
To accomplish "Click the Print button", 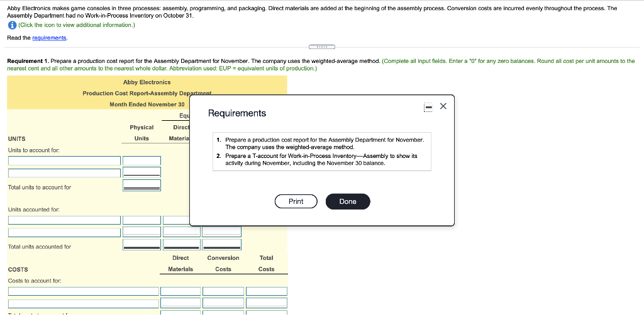I will (296, 201).
